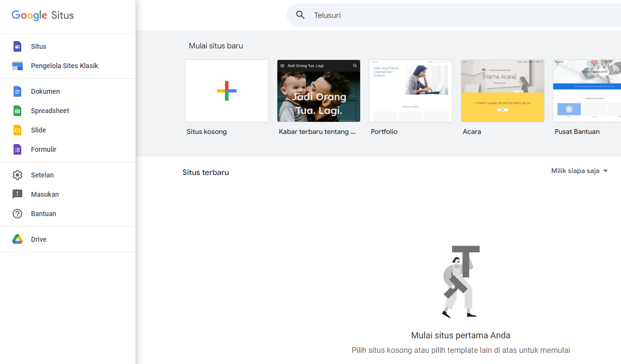Viewport: 621px width, 364px height.
Task: Select the Jadi Orang Tua. Lagi. template thumbnail
Action: point(318,91)
